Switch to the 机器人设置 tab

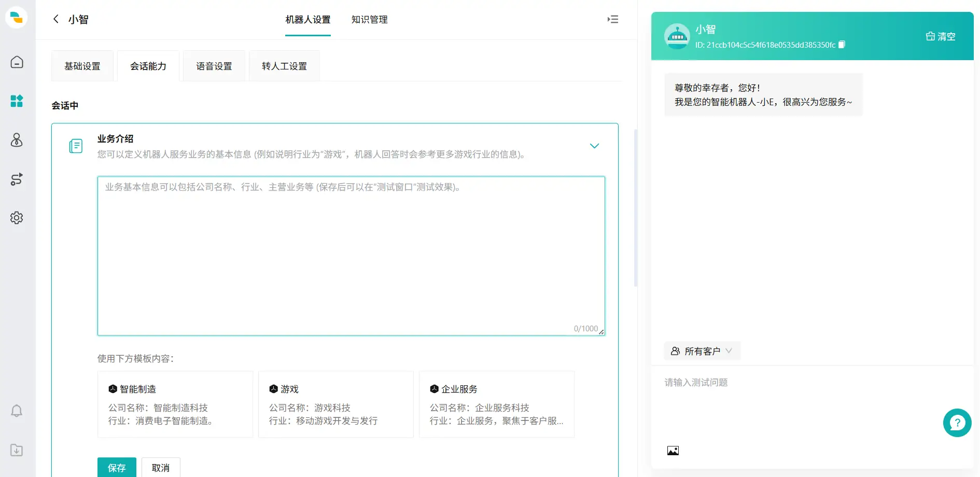(308, 20)
